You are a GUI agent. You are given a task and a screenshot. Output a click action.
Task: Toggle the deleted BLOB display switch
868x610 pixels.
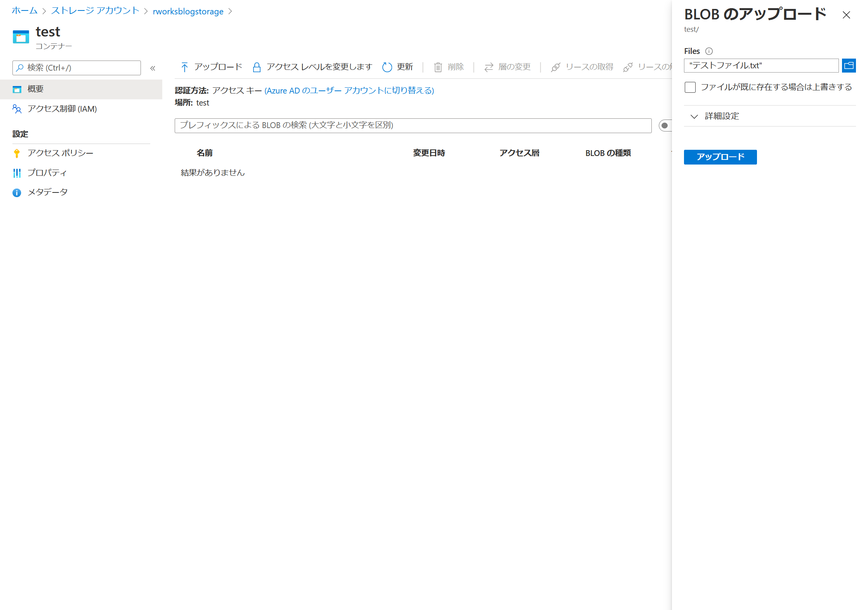[665, 125]
